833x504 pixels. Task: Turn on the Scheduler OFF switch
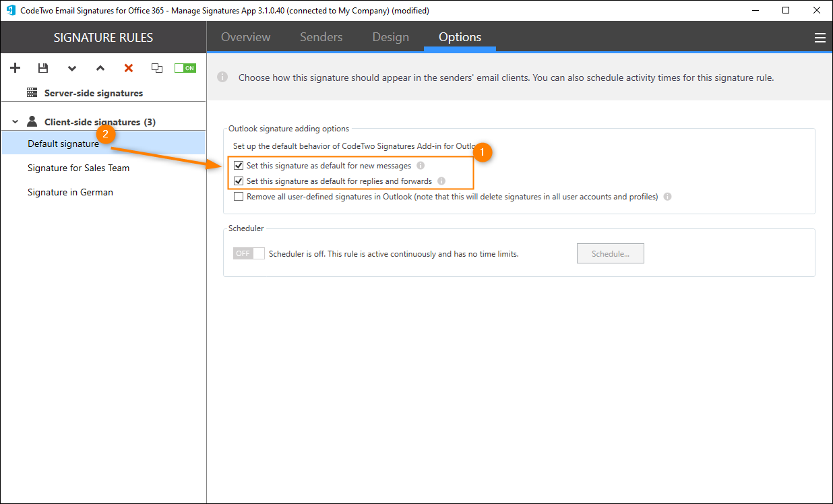point(249,253)
